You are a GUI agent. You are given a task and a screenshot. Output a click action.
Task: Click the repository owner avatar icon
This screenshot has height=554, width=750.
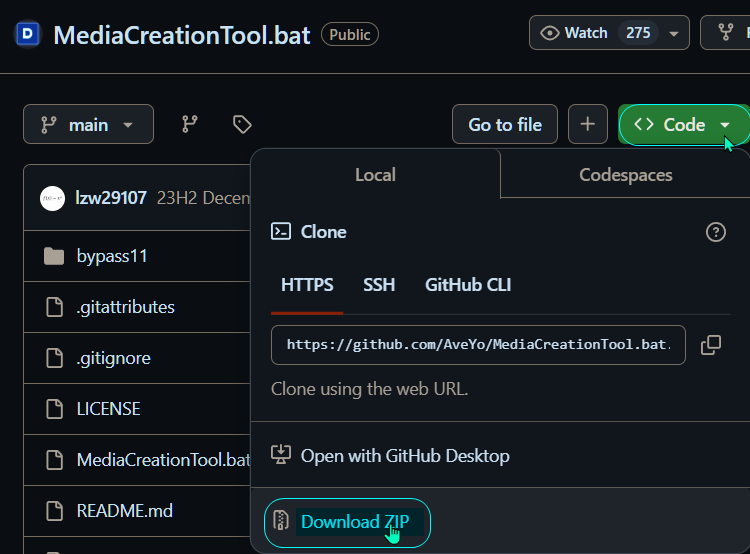28,34
